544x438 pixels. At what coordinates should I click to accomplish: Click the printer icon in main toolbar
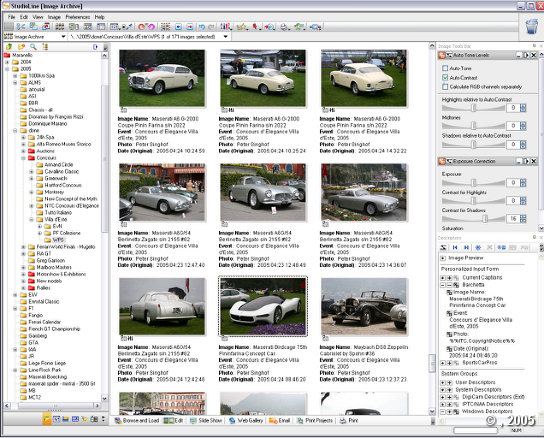click(284, 27)
